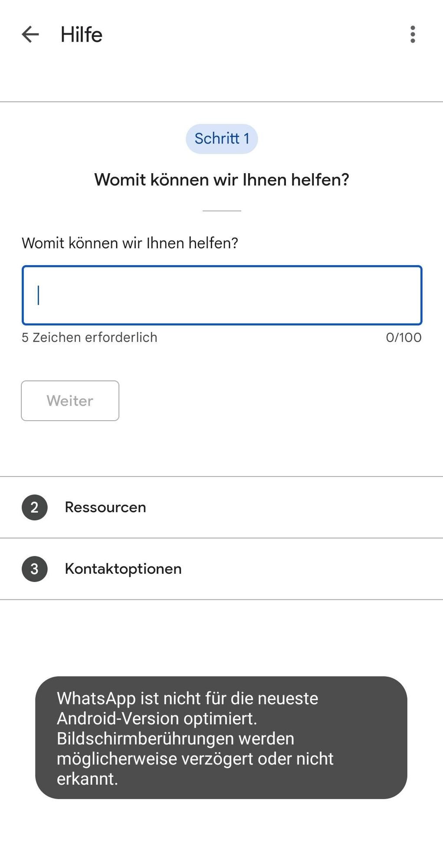Image resolution: width=443 pixels, height=868 pixels.
Task: Click the divider between Ressourcen and Kontaktoptionen
Action: tap(221, 538)
